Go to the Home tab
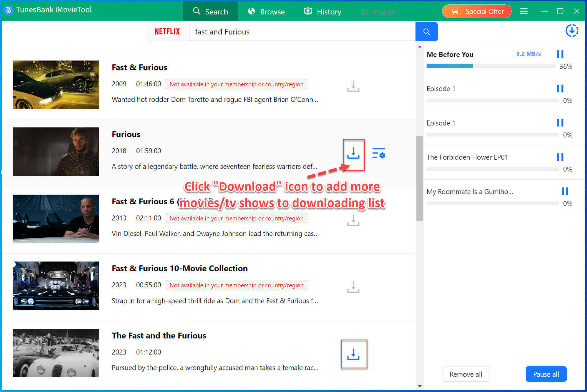 pos(377,11)
